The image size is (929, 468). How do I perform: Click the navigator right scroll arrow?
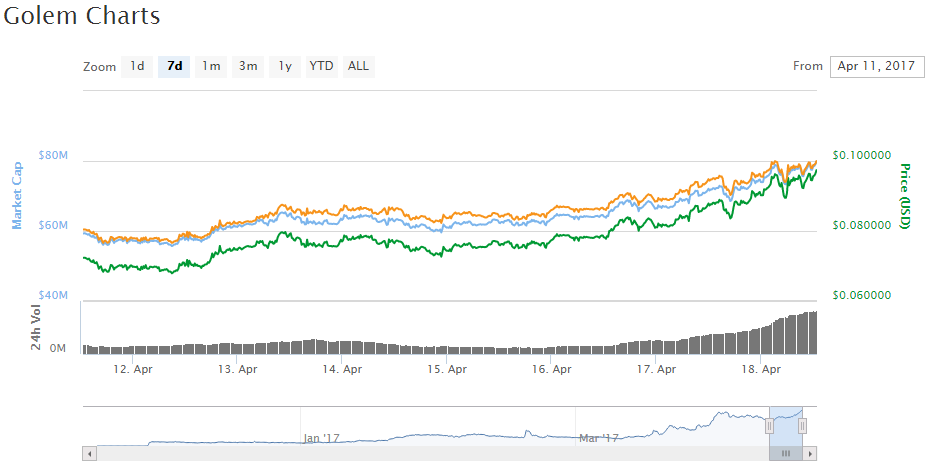point(810,454)
